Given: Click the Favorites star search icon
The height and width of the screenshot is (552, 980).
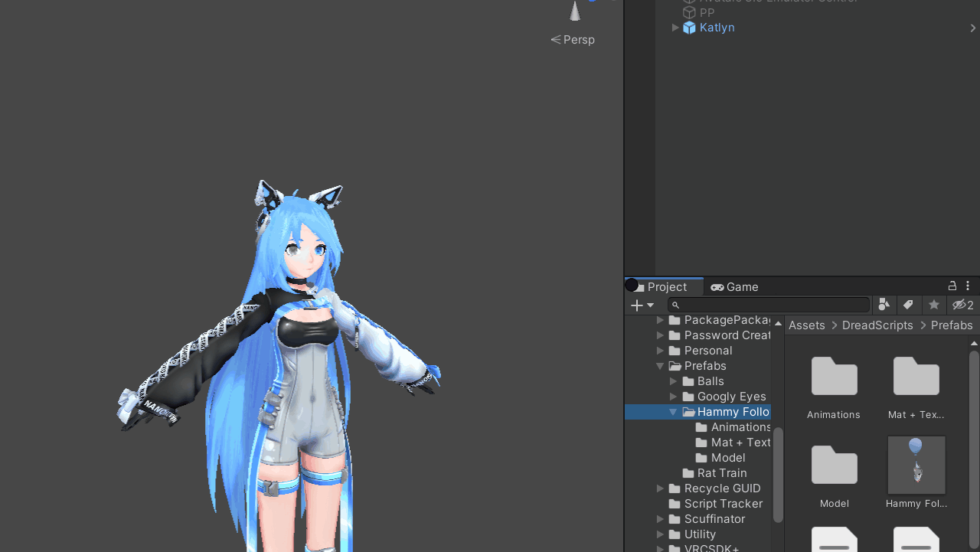Looking at the screenshot, I should click(x=934, y=305).
